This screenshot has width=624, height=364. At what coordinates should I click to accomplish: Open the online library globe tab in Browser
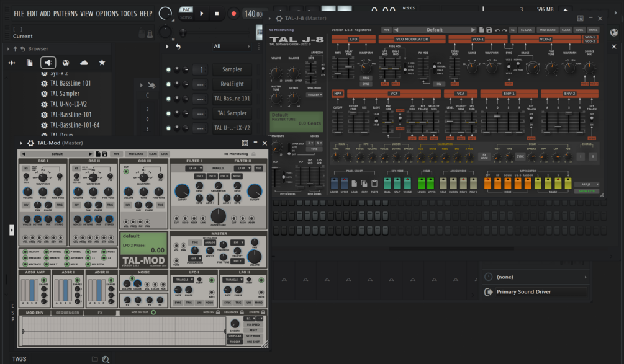click(x=66, y=63)
